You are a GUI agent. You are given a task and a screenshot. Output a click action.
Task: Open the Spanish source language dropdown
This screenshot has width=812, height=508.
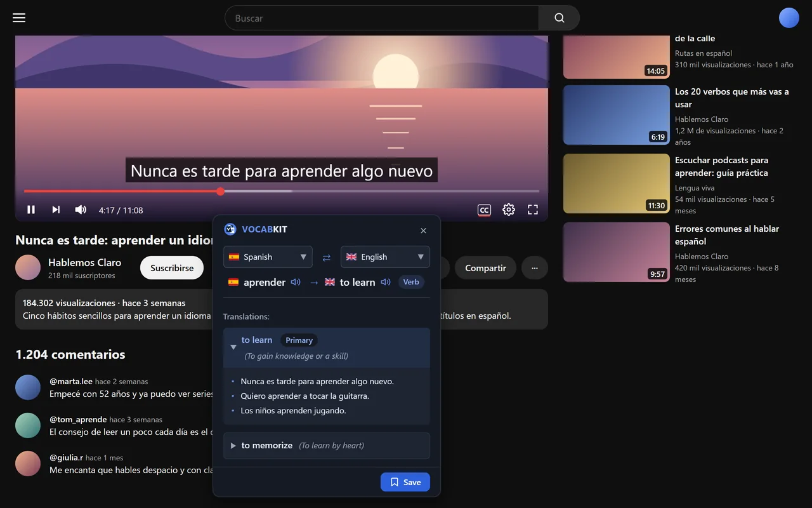[268, 257]
